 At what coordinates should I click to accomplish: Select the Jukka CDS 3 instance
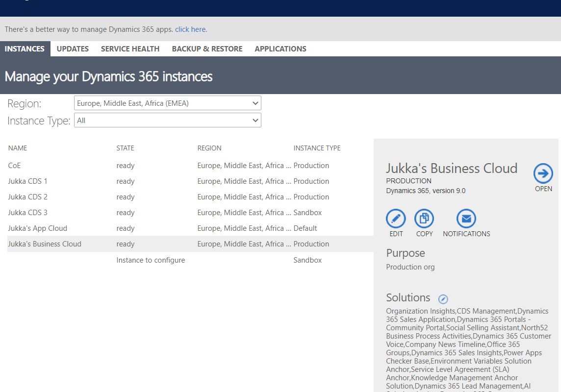[x=190, y=213]
